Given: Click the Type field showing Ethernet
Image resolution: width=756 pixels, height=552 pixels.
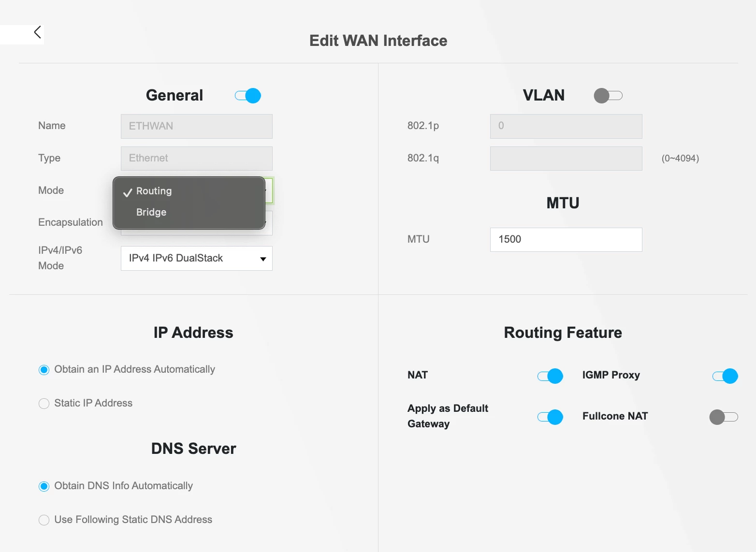Looking at the screenshot, I should (x=196, y=159).
